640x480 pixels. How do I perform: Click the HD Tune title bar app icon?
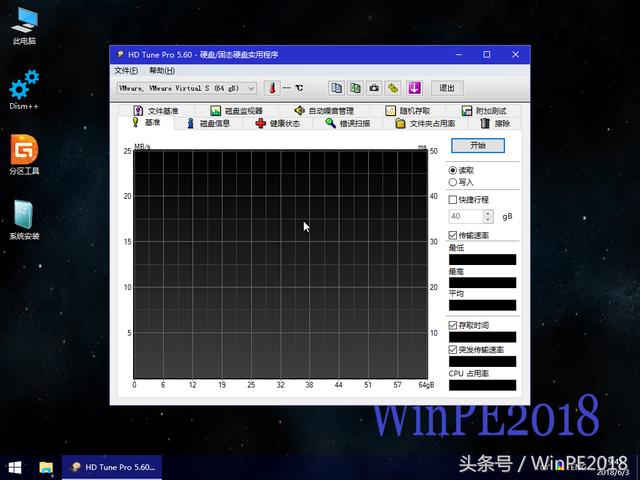click(x=120, y=54)
